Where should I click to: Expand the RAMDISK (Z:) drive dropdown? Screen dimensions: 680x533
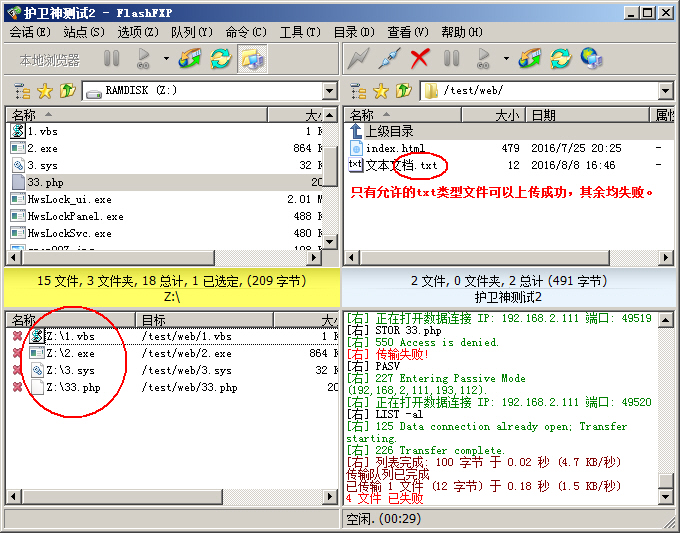[328, 92]
